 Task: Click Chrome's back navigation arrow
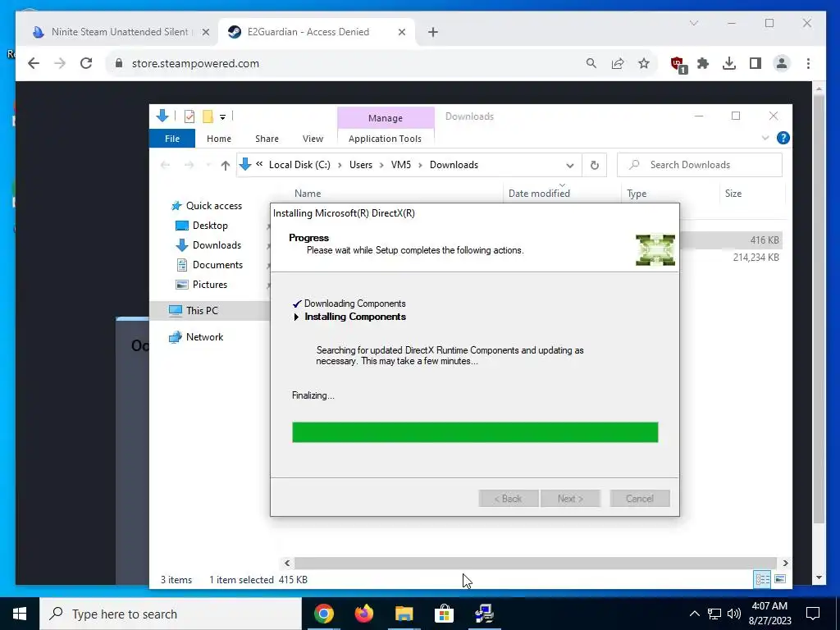point(34,63)
